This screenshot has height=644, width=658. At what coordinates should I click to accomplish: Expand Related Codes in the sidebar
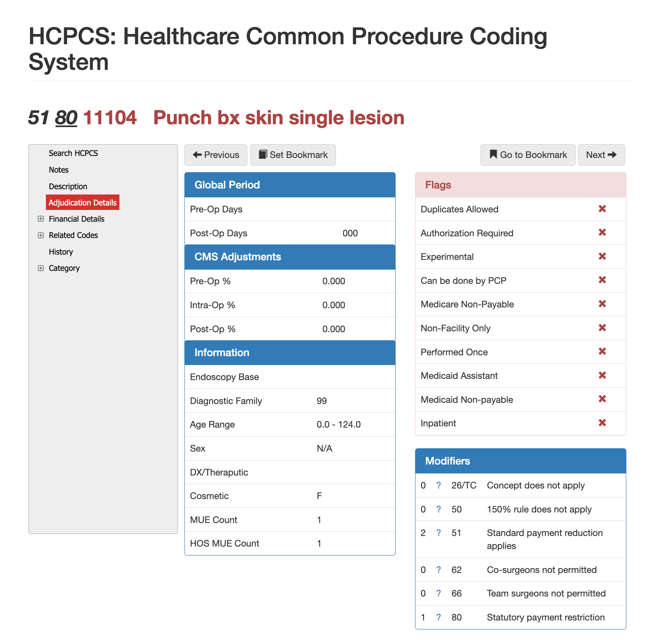[41, 235]
